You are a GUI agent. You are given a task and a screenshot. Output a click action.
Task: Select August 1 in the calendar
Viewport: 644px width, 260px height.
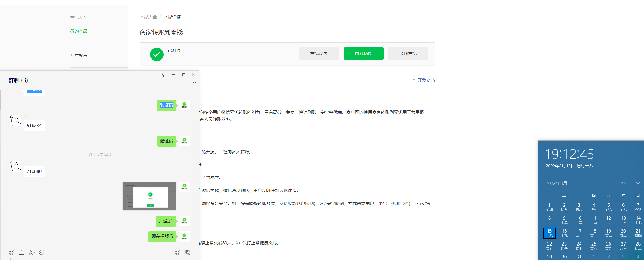click(549, 207)
